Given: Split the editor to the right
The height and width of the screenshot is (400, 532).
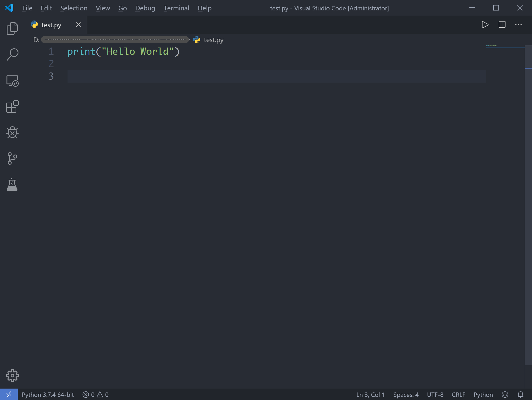Looking at the screenshot, I should pyautogui.click(x=502, y=25).
